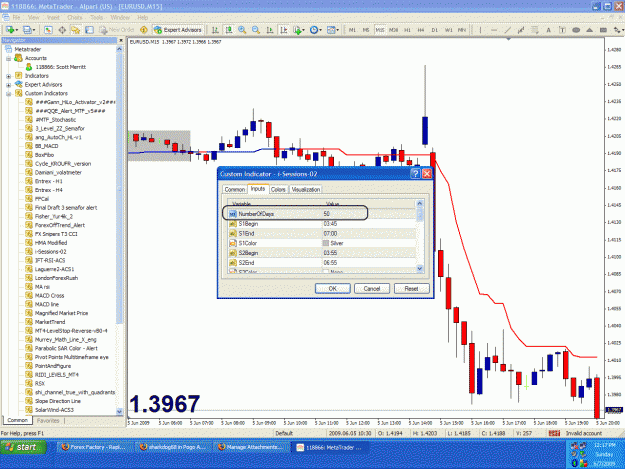Click Cancel in Custom Indicator dialog
Image resolution: width=625 pixels, height=469 pixels.
point(371,288)
